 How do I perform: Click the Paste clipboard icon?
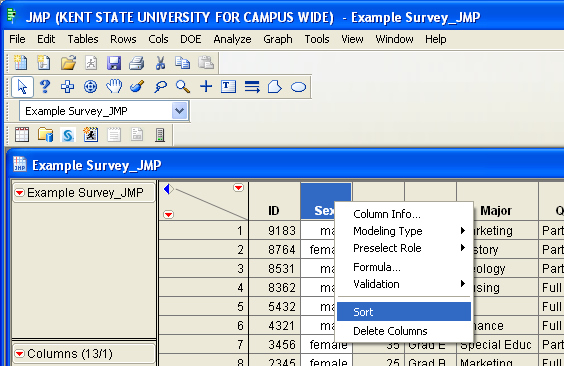tap(206, 63)
